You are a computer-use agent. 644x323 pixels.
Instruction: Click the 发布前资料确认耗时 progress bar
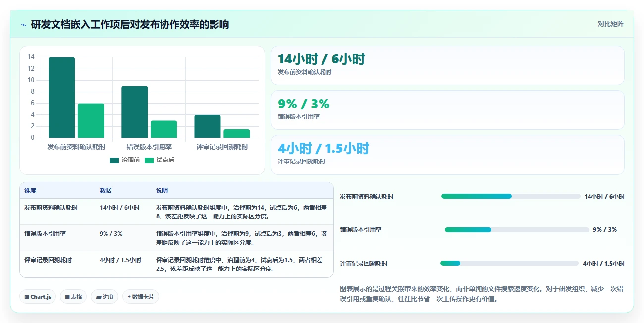[x=511, y=196]
